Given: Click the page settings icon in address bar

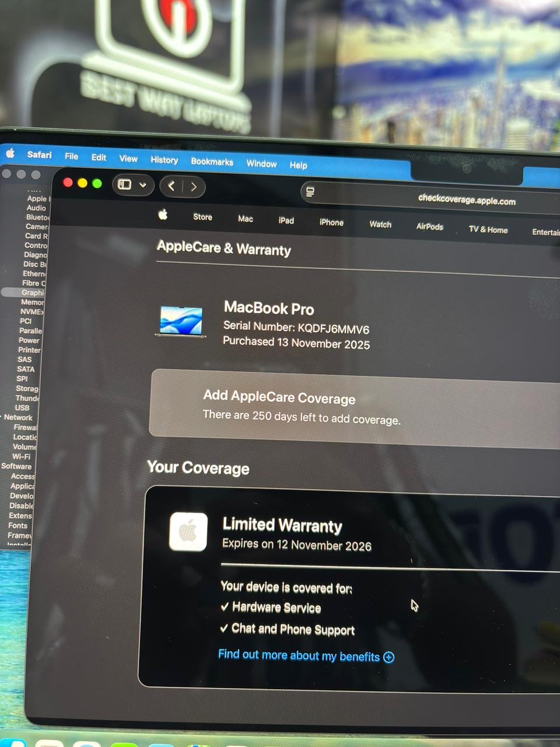Looking at the screenshot, I should (x=310, y=192).
